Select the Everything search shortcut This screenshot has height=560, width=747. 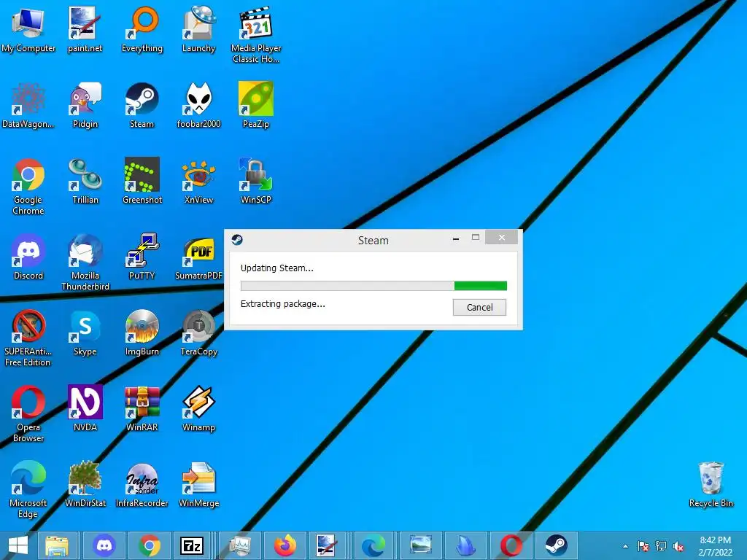click(x=142, y=30)
